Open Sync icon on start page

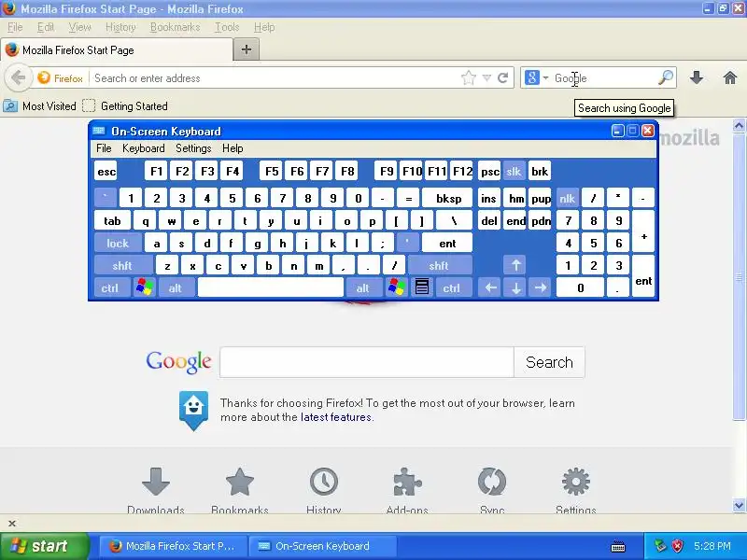click(x=492, y=483)
